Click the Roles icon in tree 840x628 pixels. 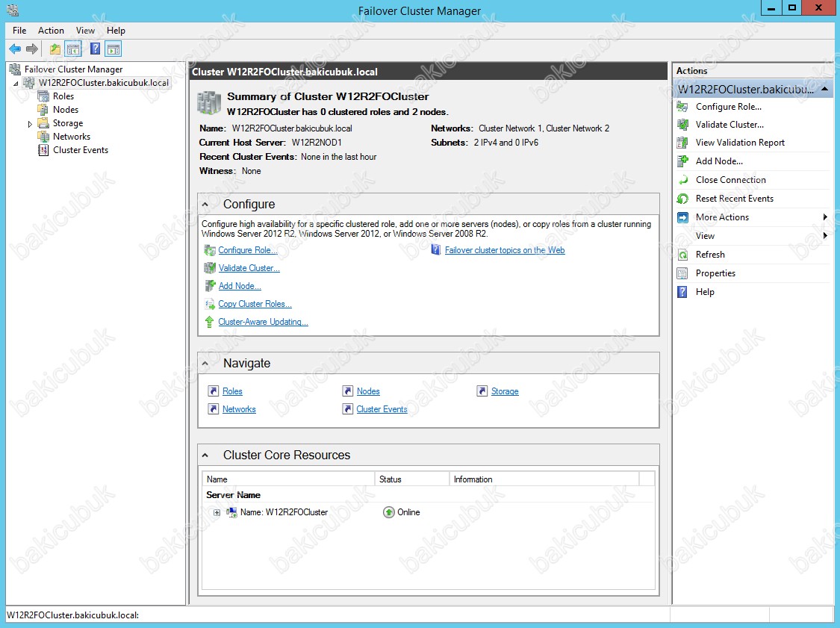(43, 96)
